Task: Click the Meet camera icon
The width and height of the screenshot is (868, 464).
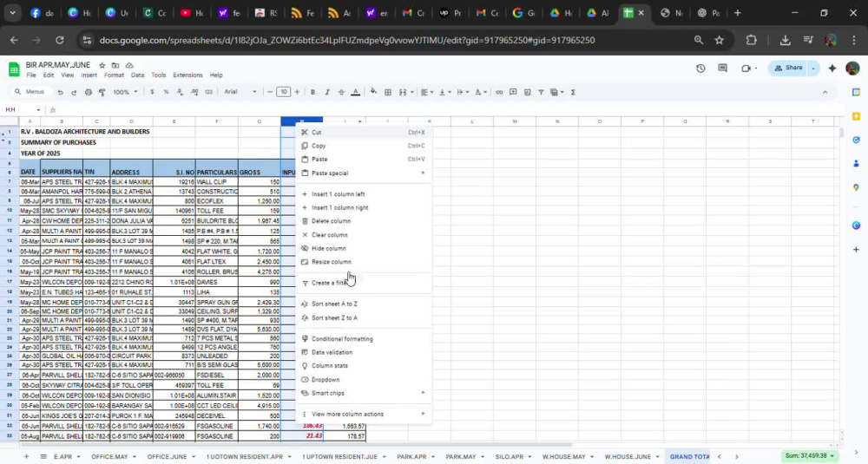Action: coord(746,68)
